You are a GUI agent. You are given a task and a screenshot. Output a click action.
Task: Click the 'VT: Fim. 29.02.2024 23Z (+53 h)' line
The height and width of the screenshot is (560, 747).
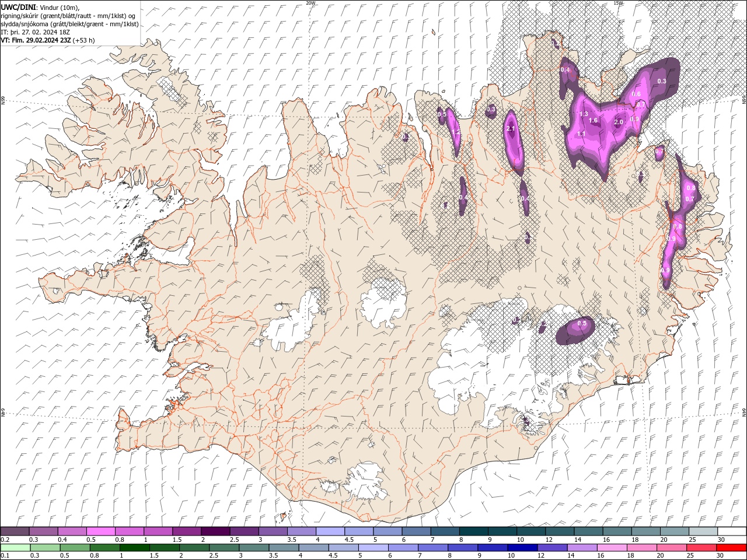(48, 40)
